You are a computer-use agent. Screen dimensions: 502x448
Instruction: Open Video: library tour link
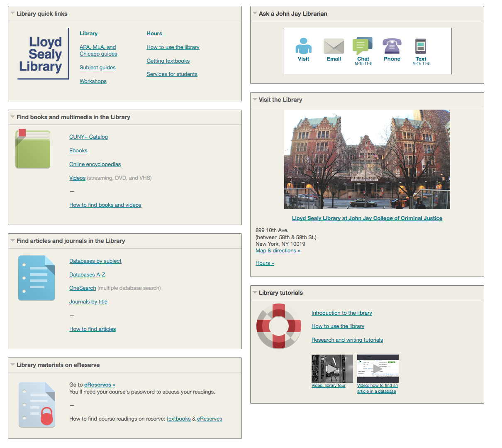click(x=329, y=385)
